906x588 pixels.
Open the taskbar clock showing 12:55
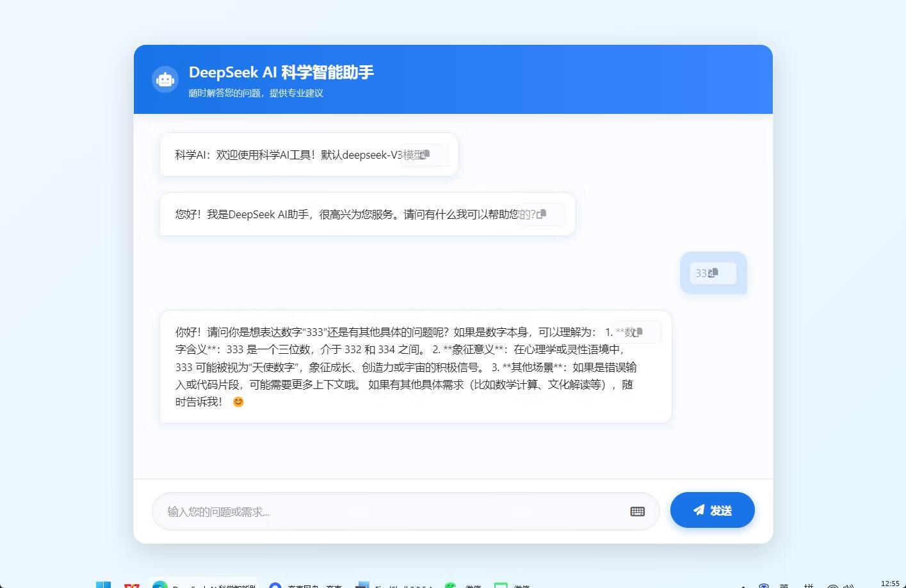tap(889, 584)
